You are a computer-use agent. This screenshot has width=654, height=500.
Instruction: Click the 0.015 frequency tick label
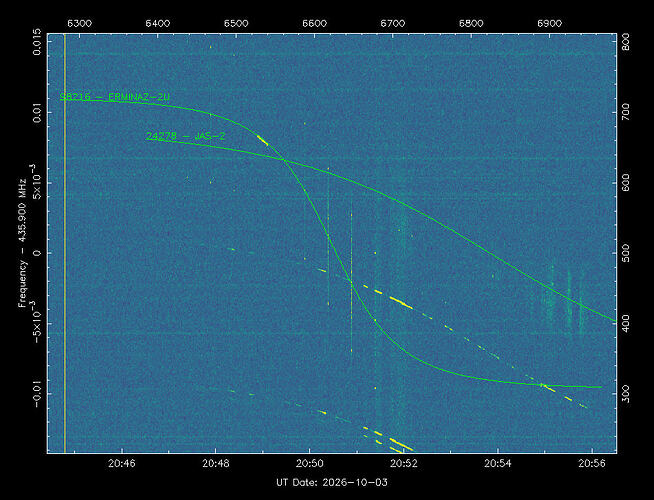[x=37, y=42]
